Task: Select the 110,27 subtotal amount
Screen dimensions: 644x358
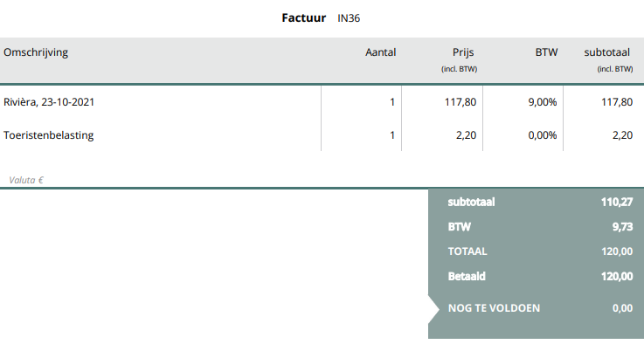Action: (616, 203)
